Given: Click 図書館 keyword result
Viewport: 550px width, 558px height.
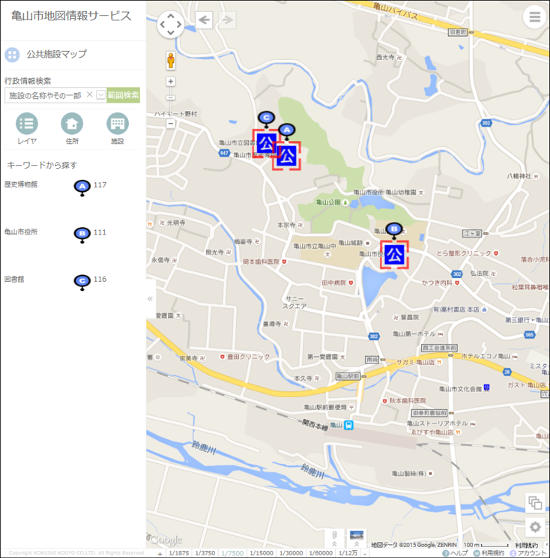Looking at the screenshot, I should click(x=14, y=279).
